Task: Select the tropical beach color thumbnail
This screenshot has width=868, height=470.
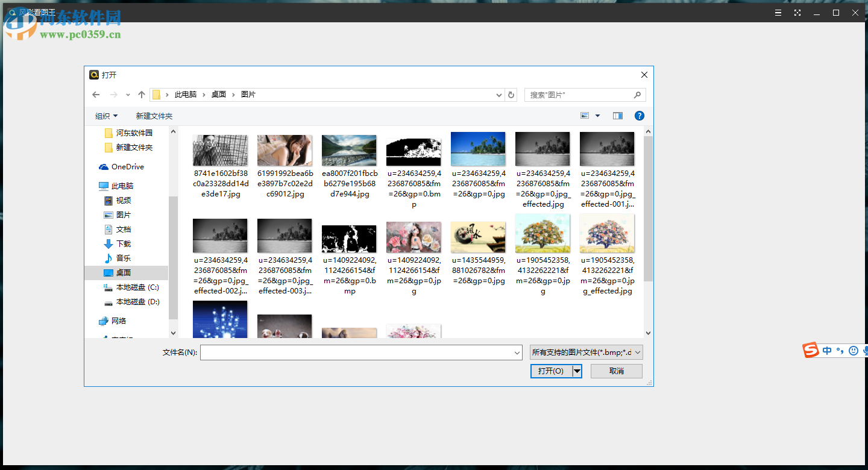Action: point(478,149)
